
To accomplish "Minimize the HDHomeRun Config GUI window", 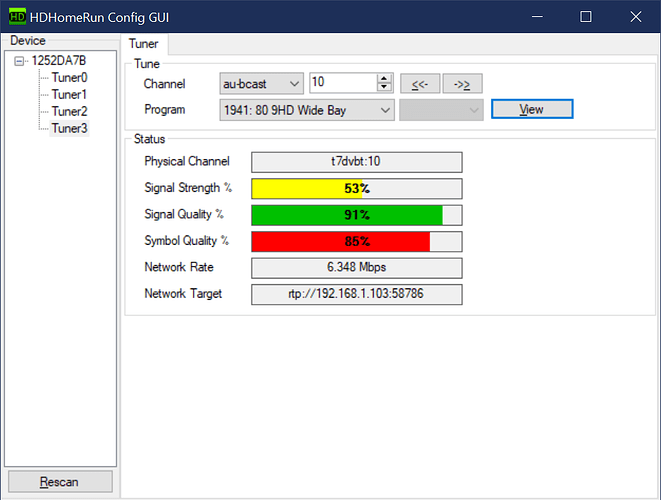I will [537, 17].
